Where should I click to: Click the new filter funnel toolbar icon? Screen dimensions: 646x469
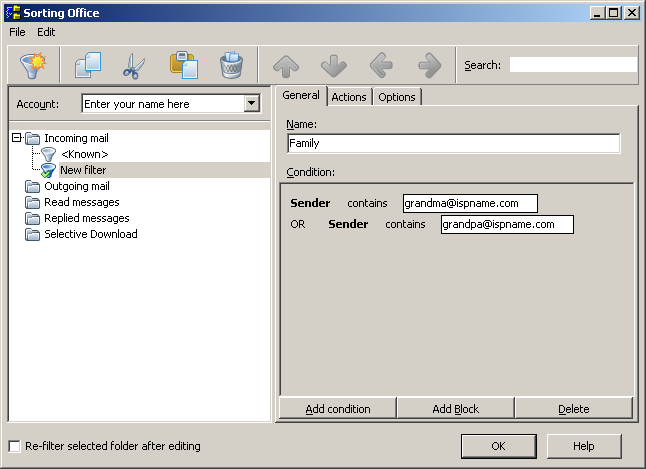click(x=34, y=66)
